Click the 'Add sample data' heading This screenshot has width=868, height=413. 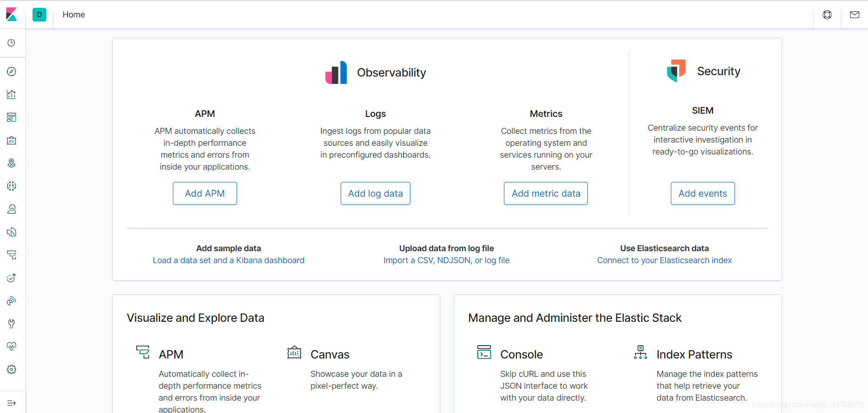click(x=228, y=248)
